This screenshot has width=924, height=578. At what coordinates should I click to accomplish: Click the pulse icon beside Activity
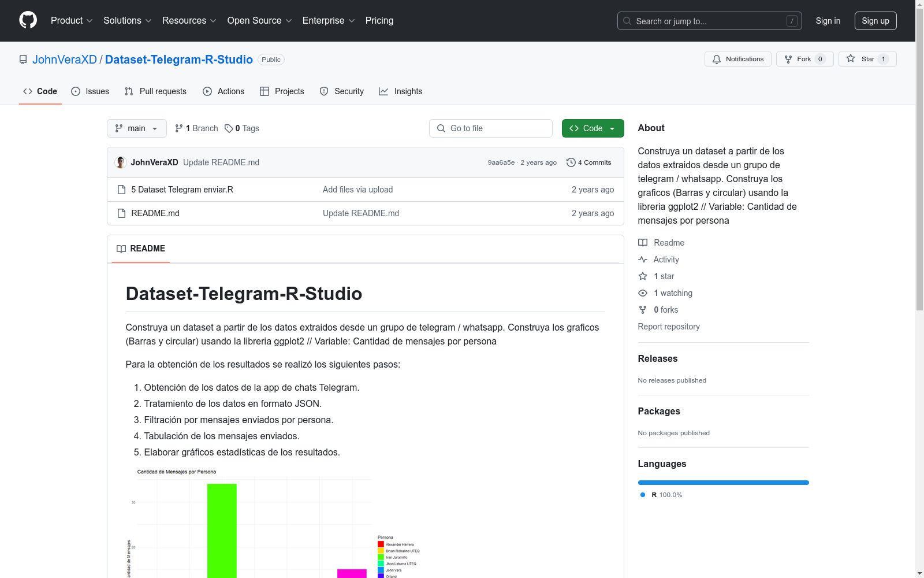[x=643, y=260]
